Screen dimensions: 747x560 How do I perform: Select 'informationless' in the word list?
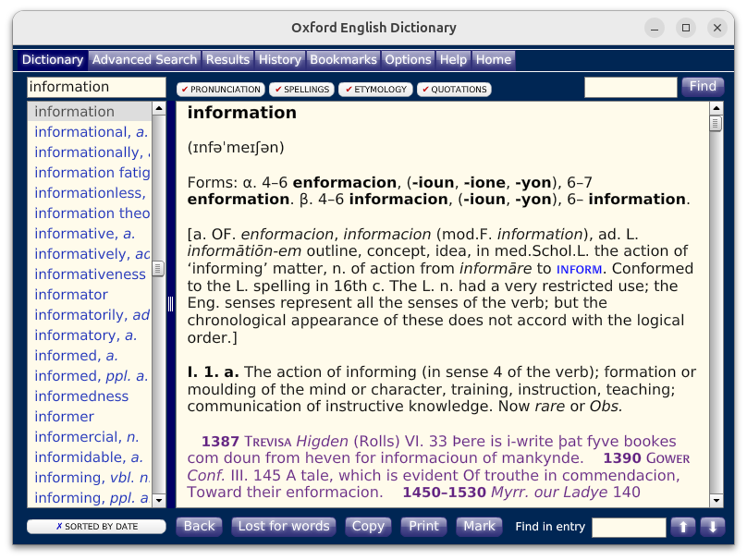pyautogui.click(x=90, y=193)
